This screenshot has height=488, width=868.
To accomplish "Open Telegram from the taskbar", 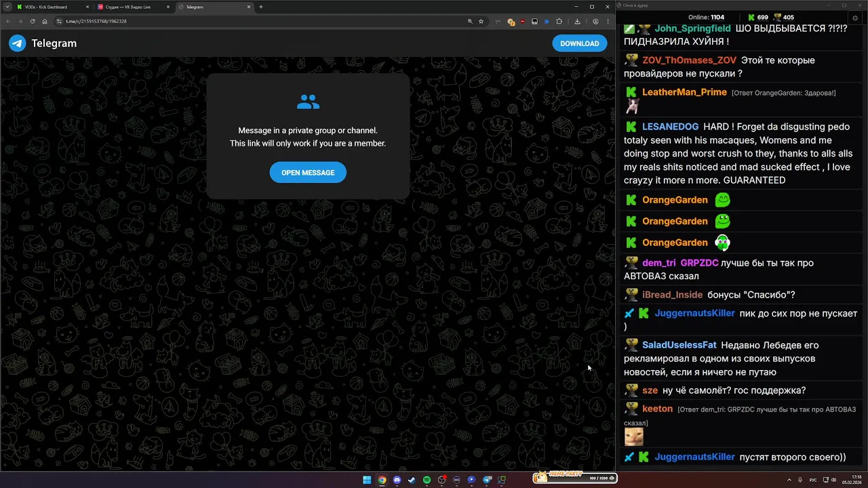I will point(487,480).
